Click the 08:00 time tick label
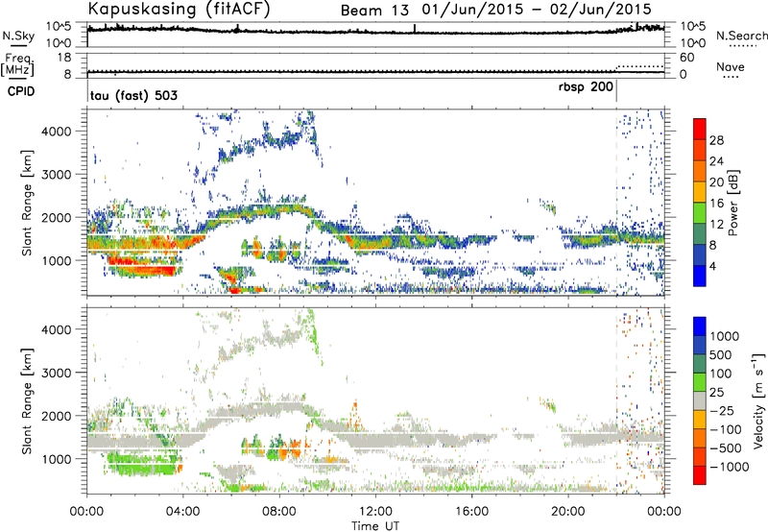Screen dimensions: 768x532 click(279, 512)
